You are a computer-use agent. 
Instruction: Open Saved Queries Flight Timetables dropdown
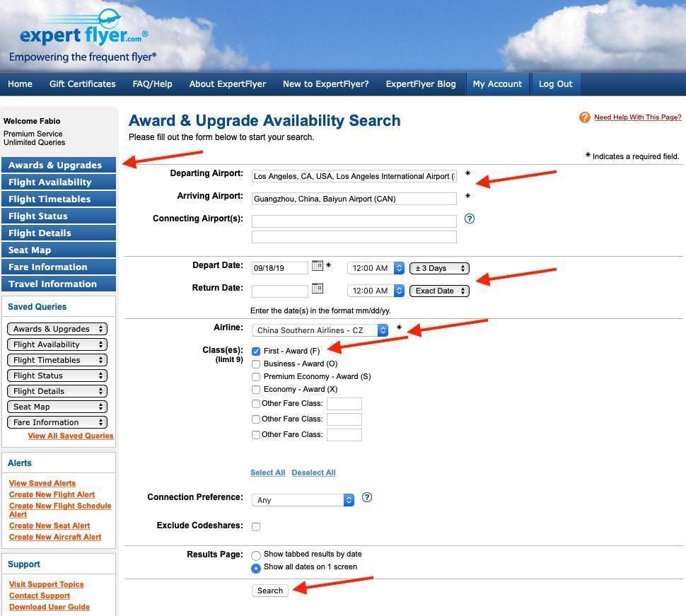click(57, 360)
